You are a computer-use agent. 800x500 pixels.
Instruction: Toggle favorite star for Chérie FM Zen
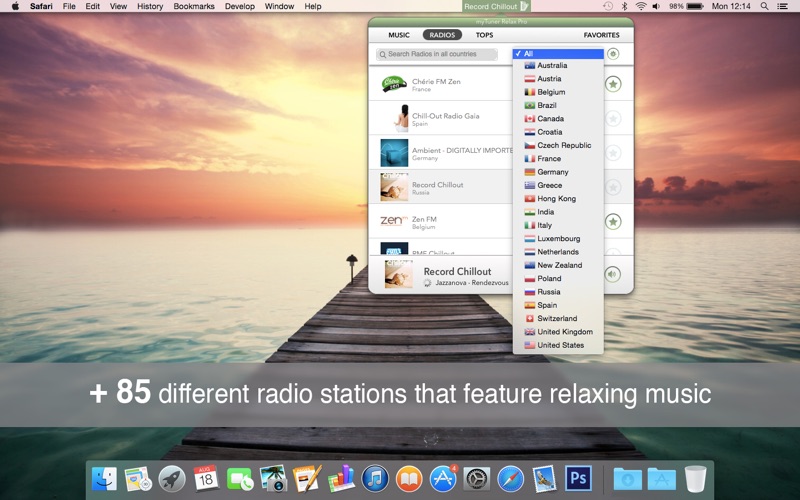point(613,84)
